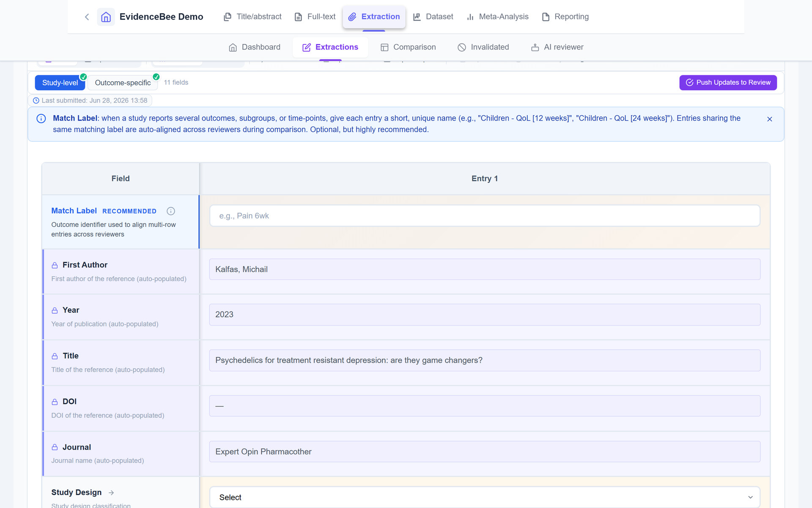This screenshot has height=508, width=812.
Task: Click the AI reviewer robot icon
Action: tap(535, 47)
